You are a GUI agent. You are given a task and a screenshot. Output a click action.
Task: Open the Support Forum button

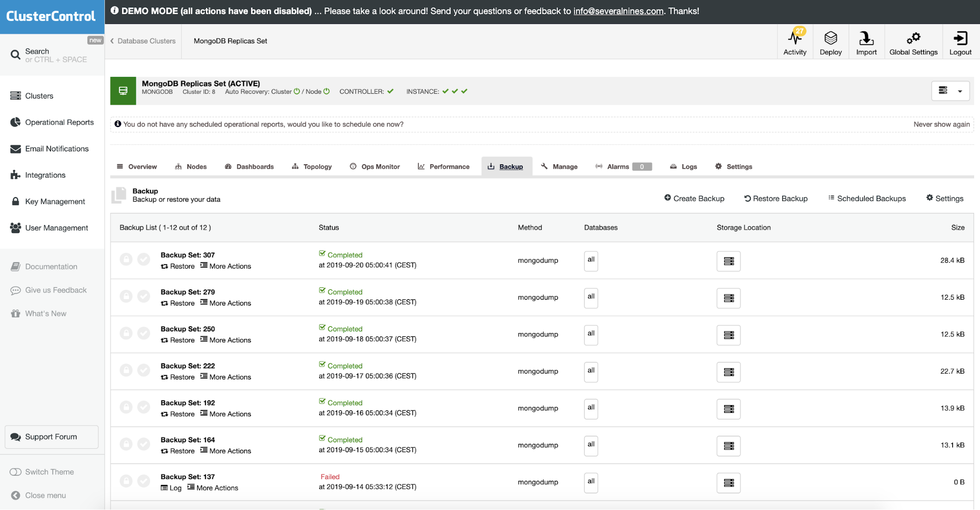click(x=51, y=437)
